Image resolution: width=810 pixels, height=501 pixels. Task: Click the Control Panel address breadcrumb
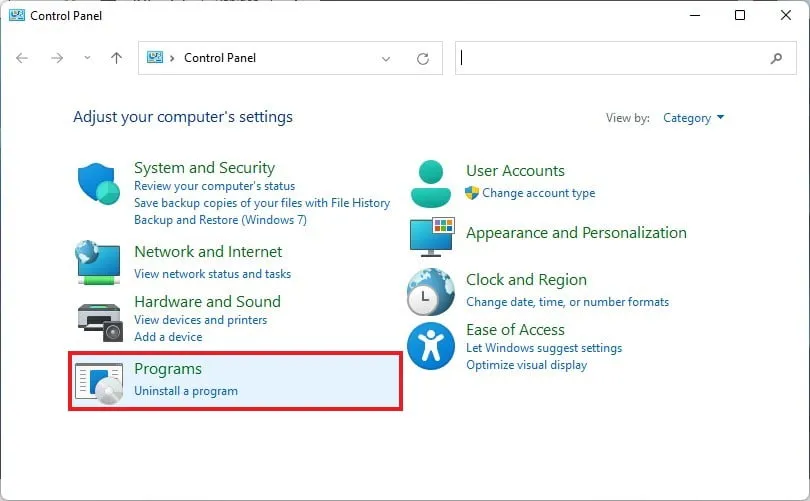220,58
